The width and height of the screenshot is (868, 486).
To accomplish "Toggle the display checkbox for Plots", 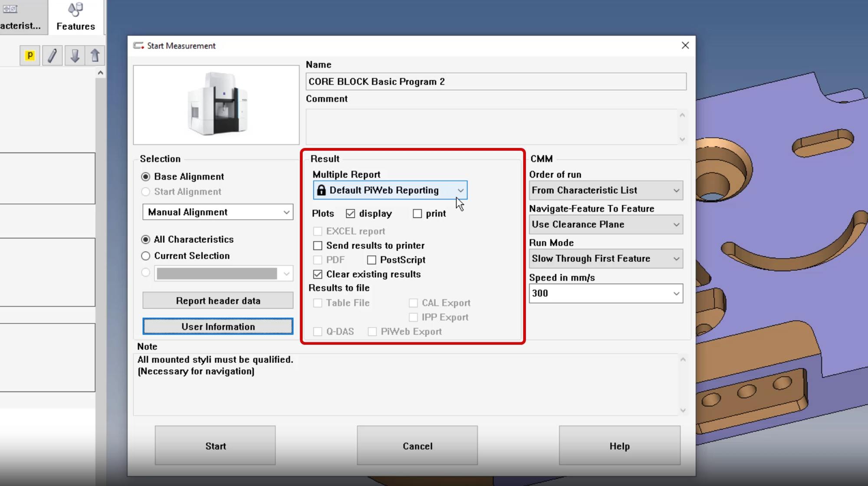I will pyautogui.click(x=351, y=213).
